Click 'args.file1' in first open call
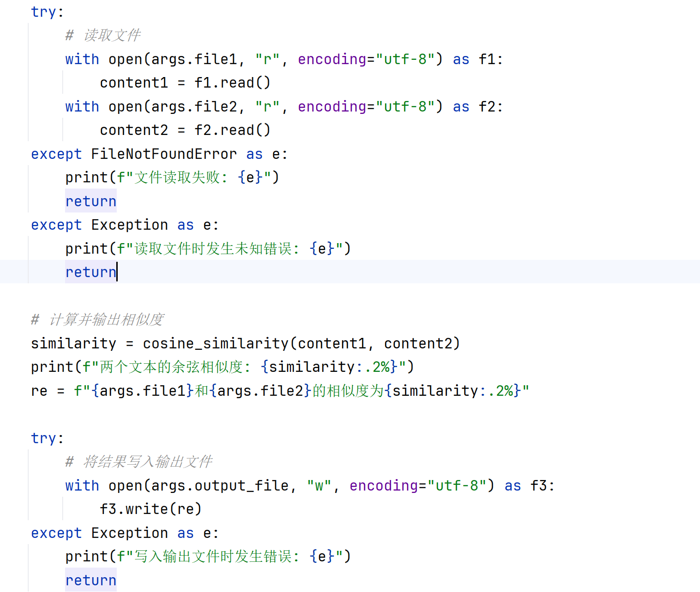700x592 pixels. (x=194, y=59)
